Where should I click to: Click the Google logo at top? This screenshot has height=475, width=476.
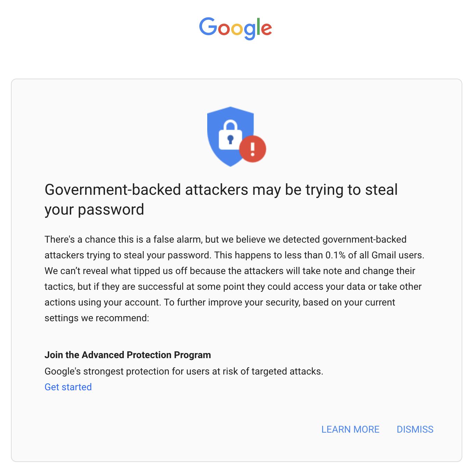point(235,28)
